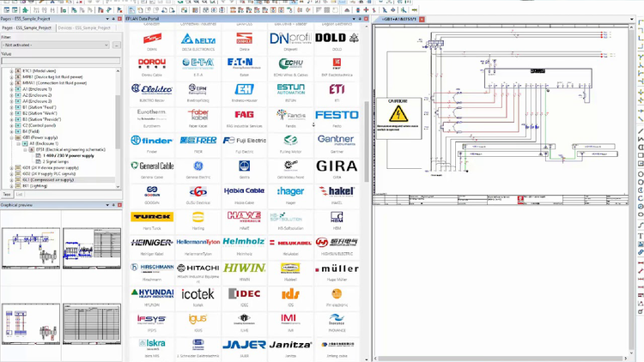Expand the GL1 (Compressed air supply) node
The height and width of the screenshot is (362, 644).
[11, 179]
